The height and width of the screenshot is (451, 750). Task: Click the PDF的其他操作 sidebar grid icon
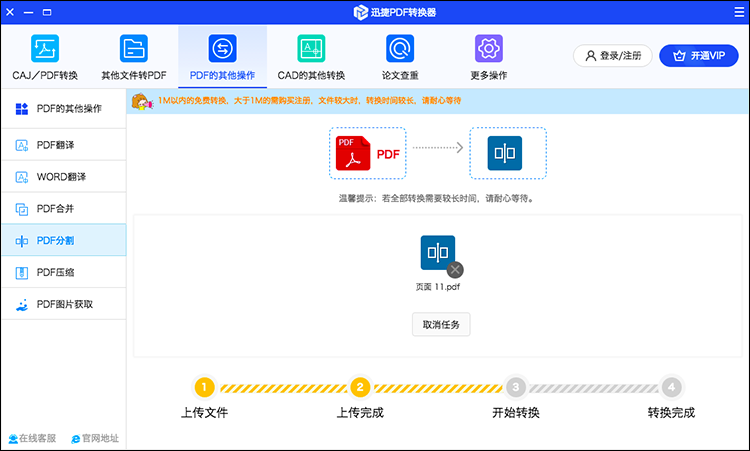(22, 109)
